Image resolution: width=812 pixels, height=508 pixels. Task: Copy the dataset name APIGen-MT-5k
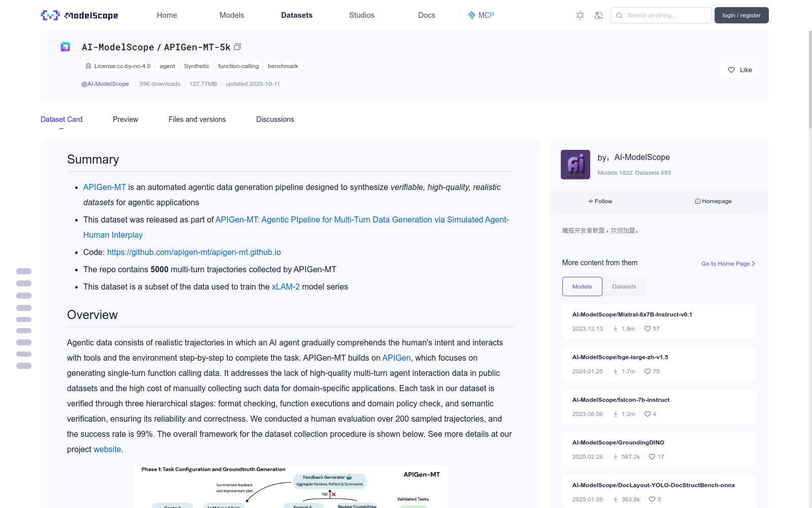point(237,47)
